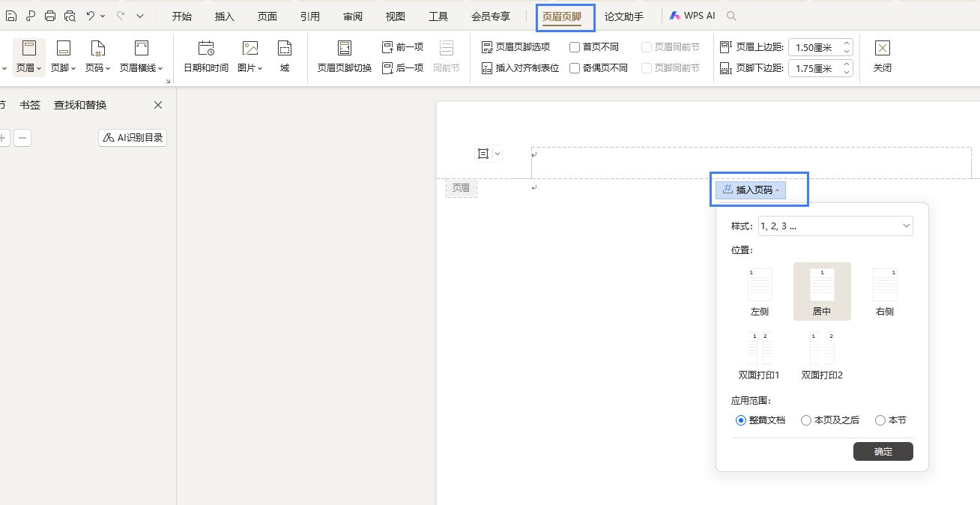The width and height of the screenshot is (980, 505).
Task: Click the search magnifier icon
Action: (x=731, y=16)
